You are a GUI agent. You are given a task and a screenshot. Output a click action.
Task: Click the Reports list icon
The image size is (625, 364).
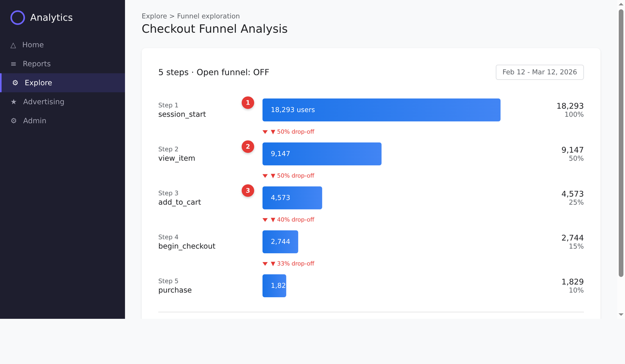[x=13, y=64]
